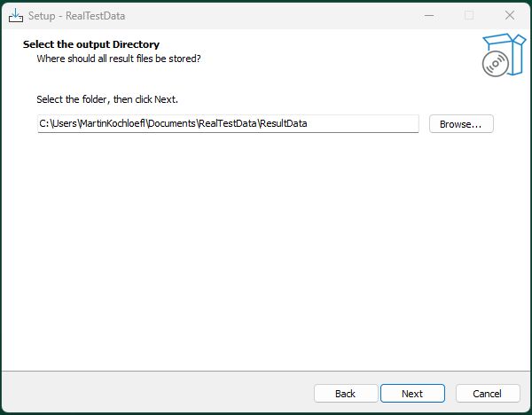Place cursor on ResultData in the path
532x415 pixels.
285,123
